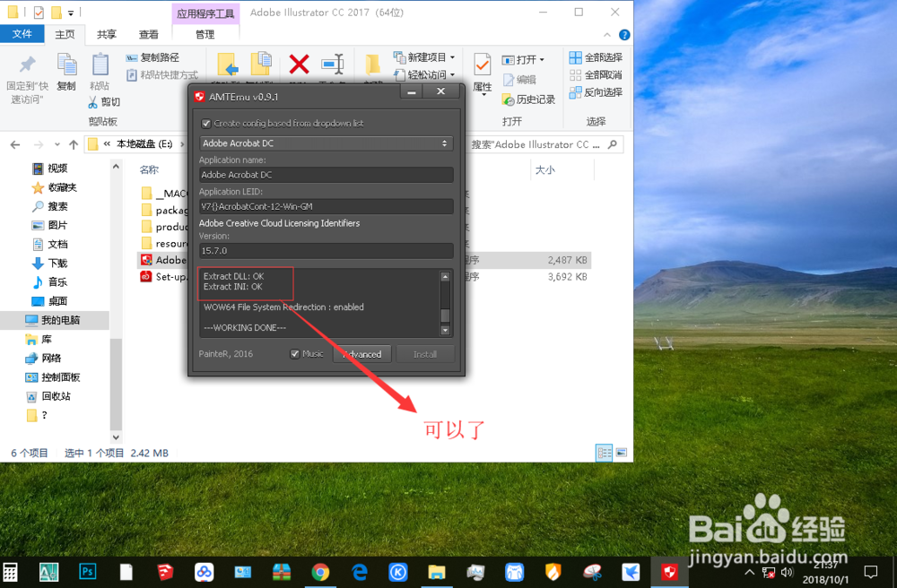Open the Manage ribbon tab
The height and width of the screenshot is (588, 897).
click(x=205, y=34)
